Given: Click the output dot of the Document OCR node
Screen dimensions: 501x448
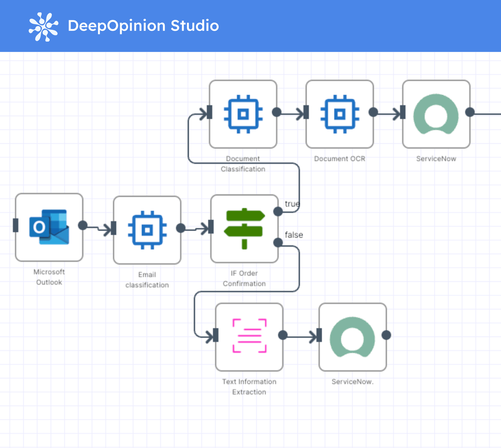Looking at the screenshot, I should (x=373, y=112).
